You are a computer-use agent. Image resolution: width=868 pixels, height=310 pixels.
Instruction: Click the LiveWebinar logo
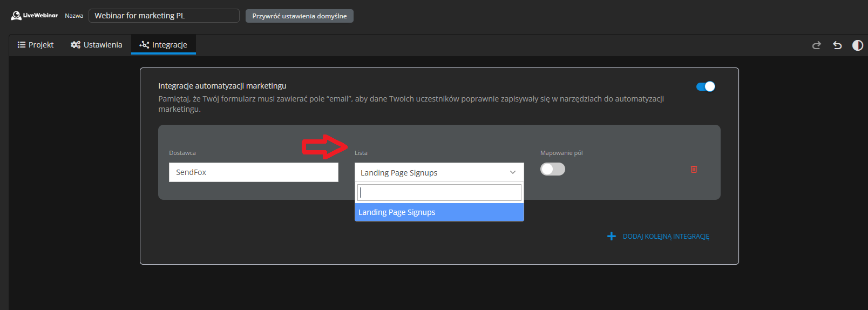tap(34, 16)
